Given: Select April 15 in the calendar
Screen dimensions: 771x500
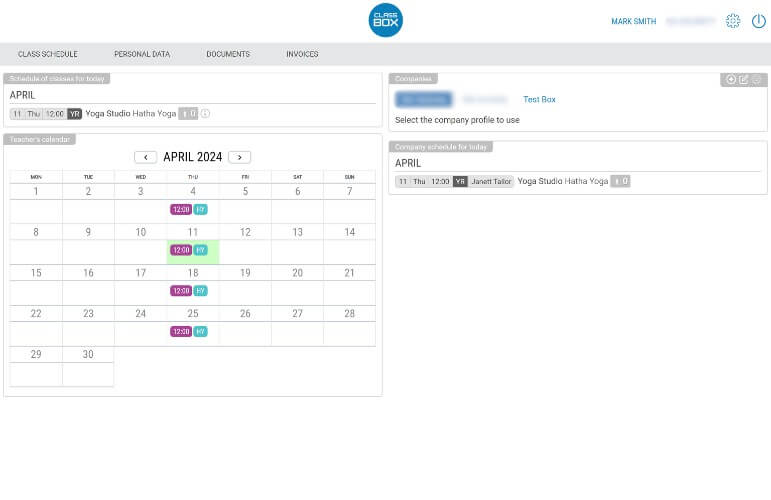Looking at the screenshot, I should point(36,273).
